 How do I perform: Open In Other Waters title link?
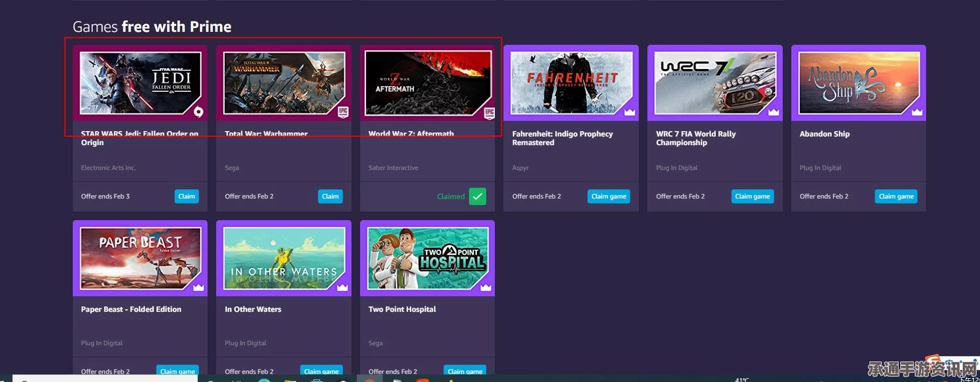point(253,309)
